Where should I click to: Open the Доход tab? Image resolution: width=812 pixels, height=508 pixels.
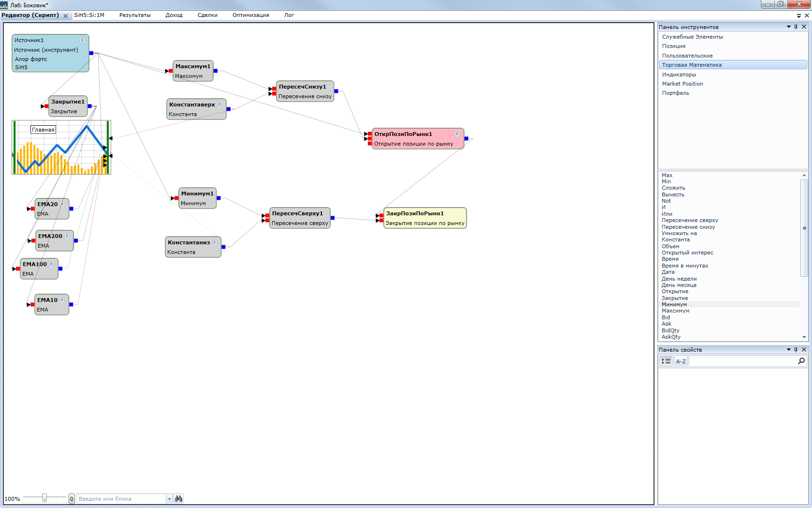click(174, 15)
